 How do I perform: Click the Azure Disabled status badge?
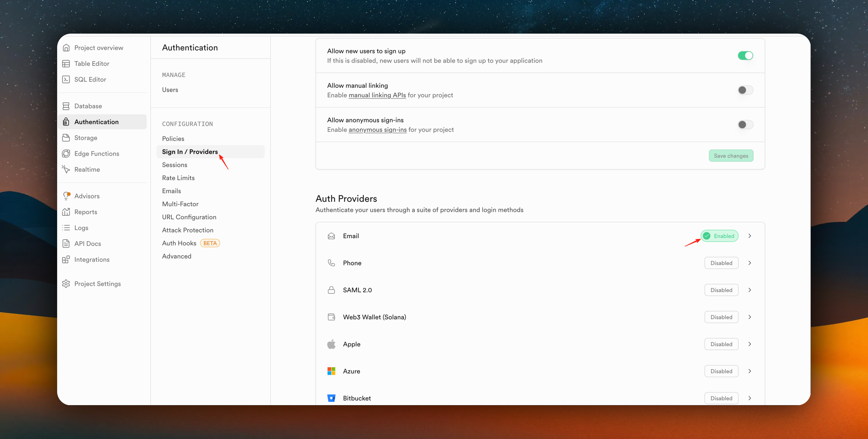point(721,371)
